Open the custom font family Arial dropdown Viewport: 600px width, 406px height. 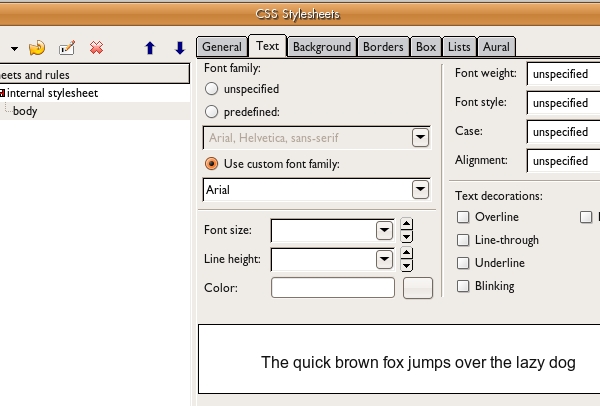[x=419, y=189]
